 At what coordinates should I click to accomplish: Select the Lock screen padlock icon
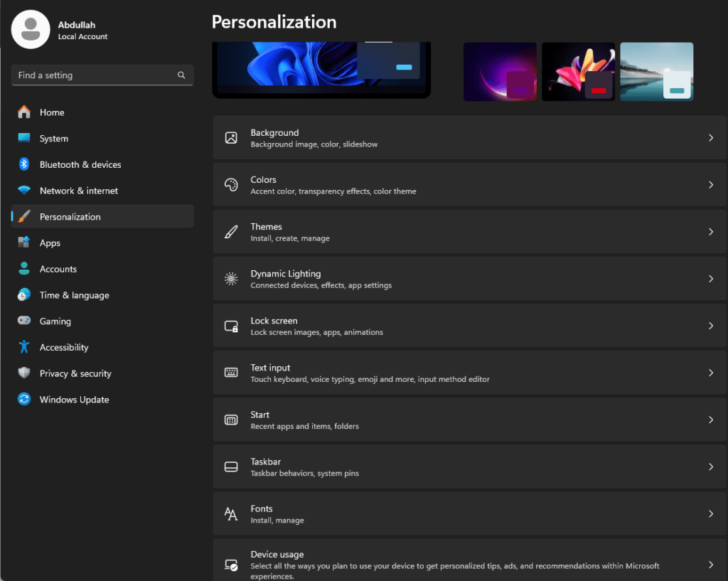click(230, 325)
